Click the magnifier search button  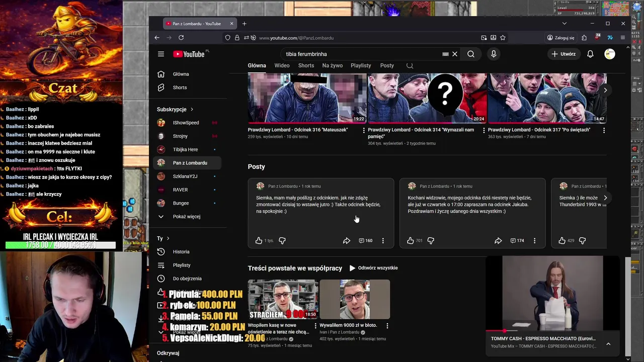click(x=471, y=54)
